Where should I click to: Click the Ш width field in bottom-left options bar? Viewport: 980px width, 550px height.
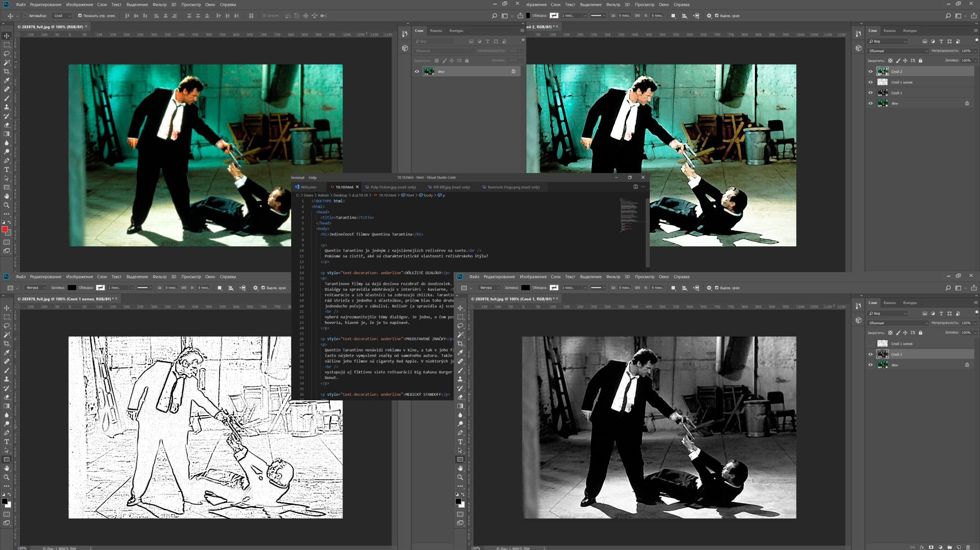pyautogui.click(x=170, y=288)
